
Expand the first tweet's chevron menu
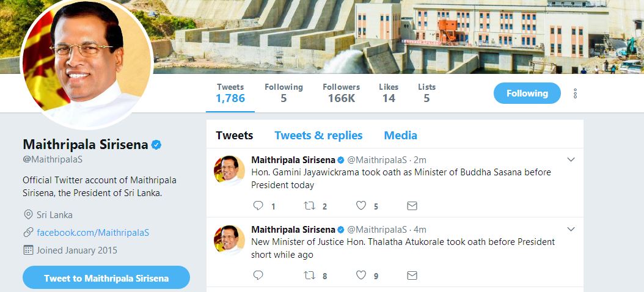[x=571, y=159]
